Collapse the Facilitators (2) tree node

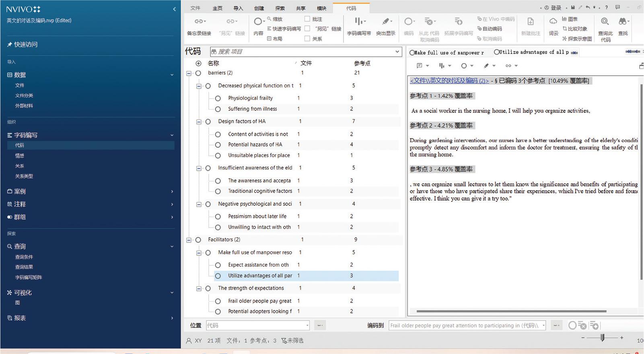[189, 240]
